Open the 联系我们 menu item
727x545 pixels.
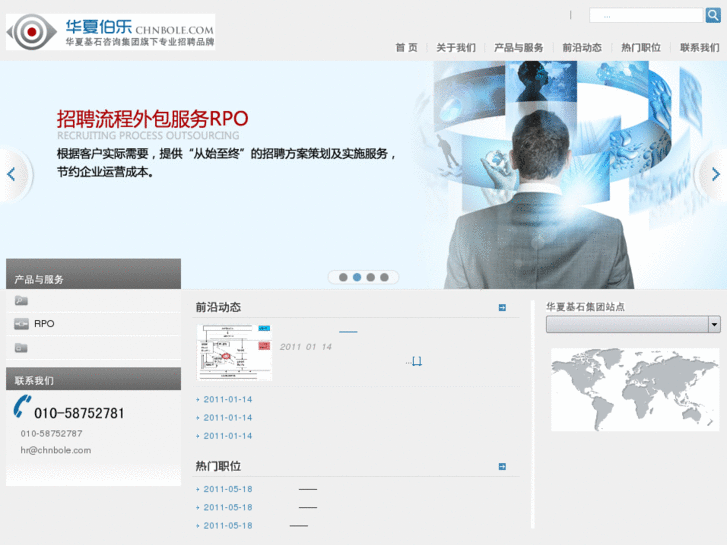point(700,47)
